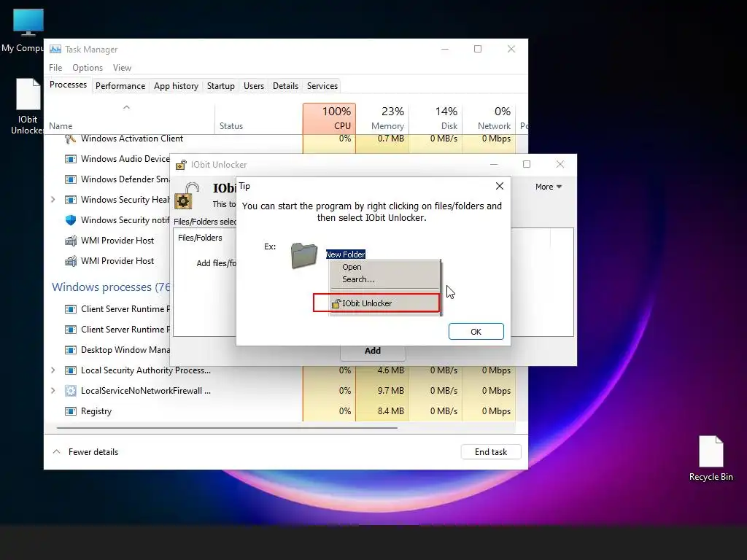This screenshot has height=560, width=747.
Task: Click the Registry process icon
Action: coord(71,411)
